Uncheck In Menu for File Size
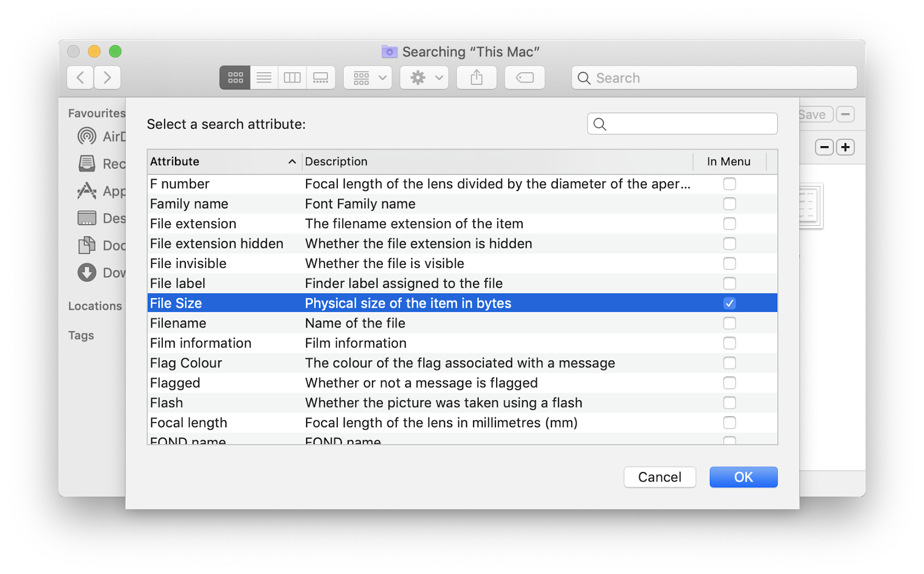This screenshot has height=574, width=924. click(729, 304)
